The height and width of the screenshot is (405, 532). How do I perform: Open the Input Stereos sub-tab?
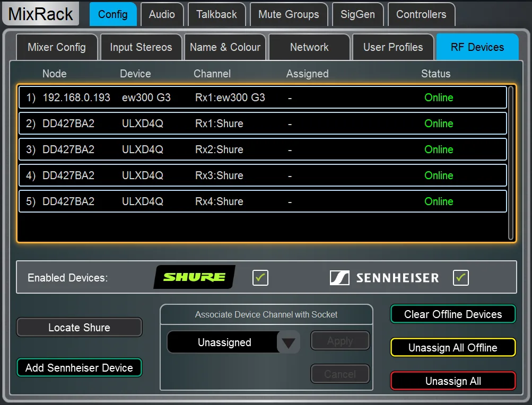click(141, 47)
